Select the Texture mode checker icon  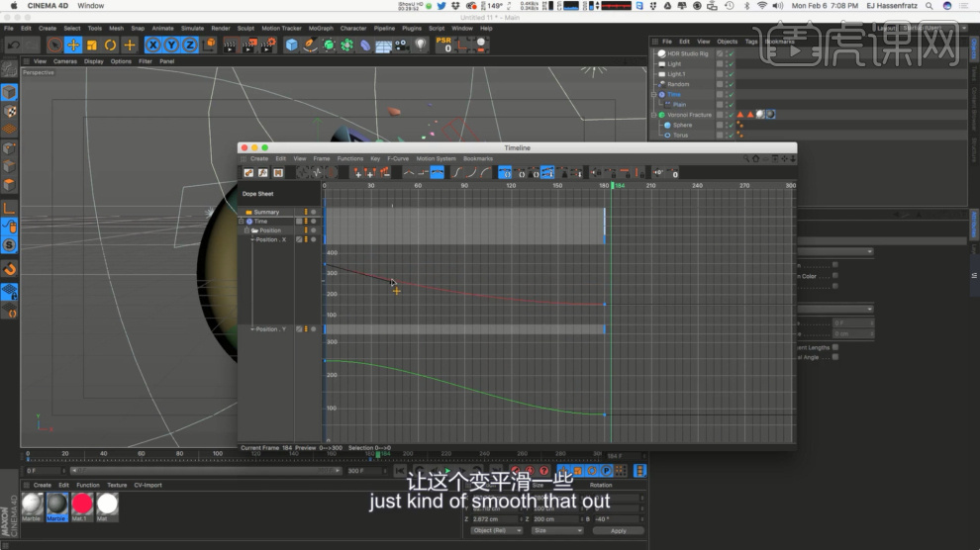point(9,111)
